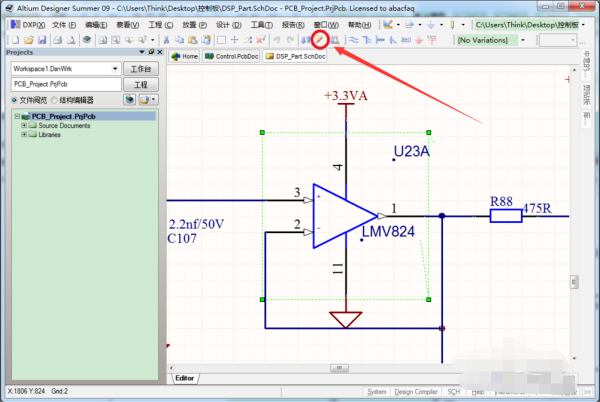Open the 编辑(E) menu

[x=96, y=25]
